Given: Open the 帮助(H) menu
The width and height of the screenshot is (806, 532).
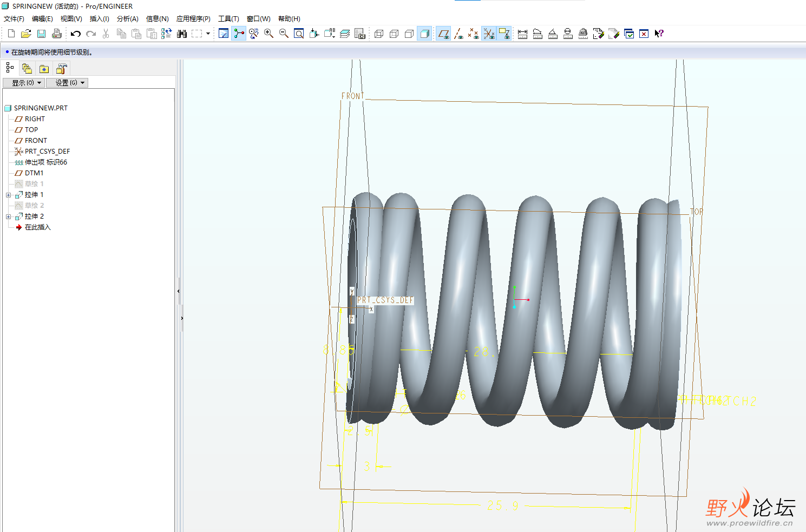Looking at the screenshot, I should 289,19.
